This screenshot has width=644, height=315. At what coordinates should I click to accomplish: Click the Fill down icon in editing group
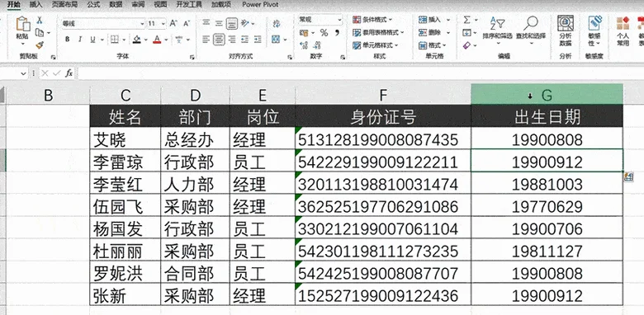466,32
